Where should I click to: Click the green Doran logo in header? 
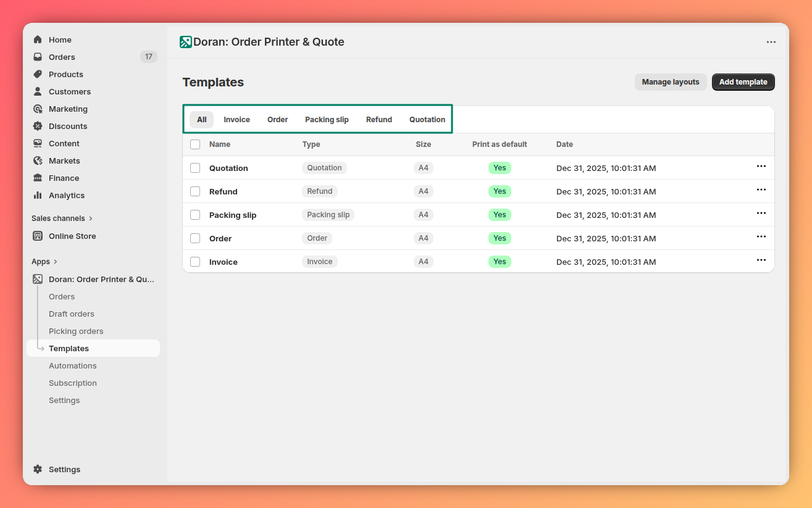186,42
